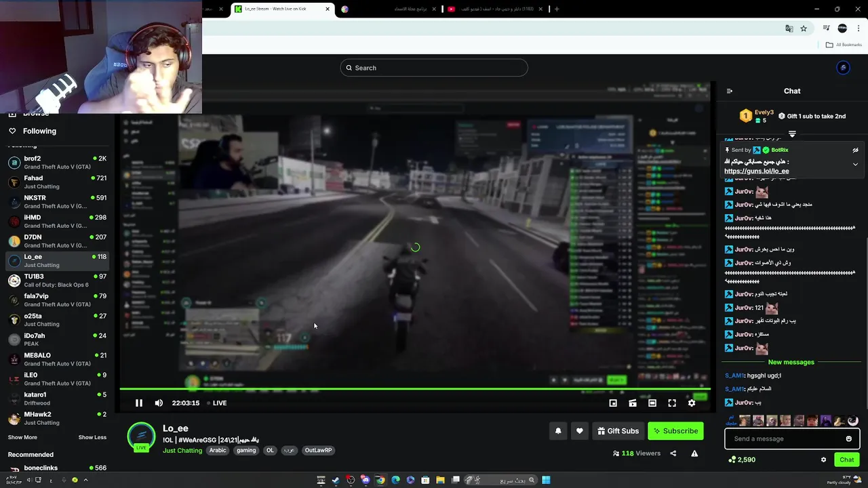Click the Just Chatting category link
The height and width of the screenshot is (488, 868).
182,450
